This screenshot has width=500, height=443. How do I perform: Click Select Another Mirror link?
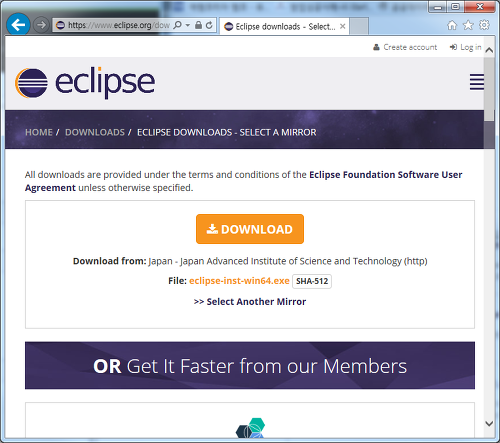coord(250,302)
